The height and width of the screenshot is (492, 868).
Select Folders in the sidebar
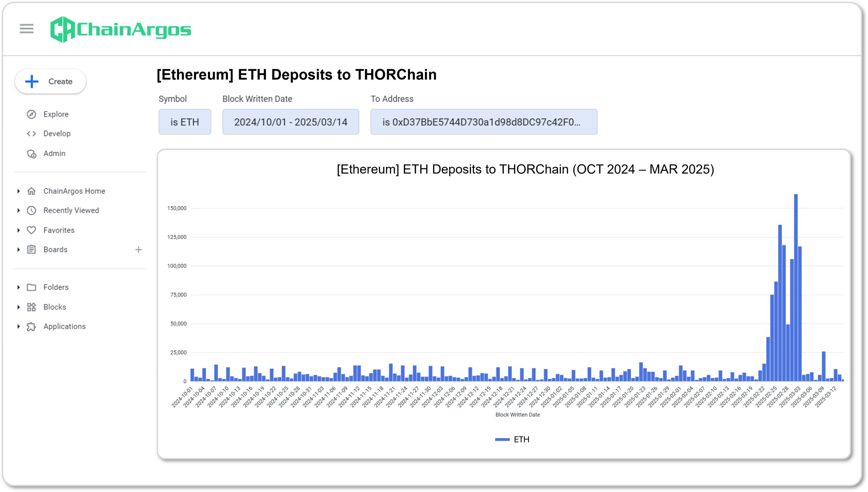(56, 288)
